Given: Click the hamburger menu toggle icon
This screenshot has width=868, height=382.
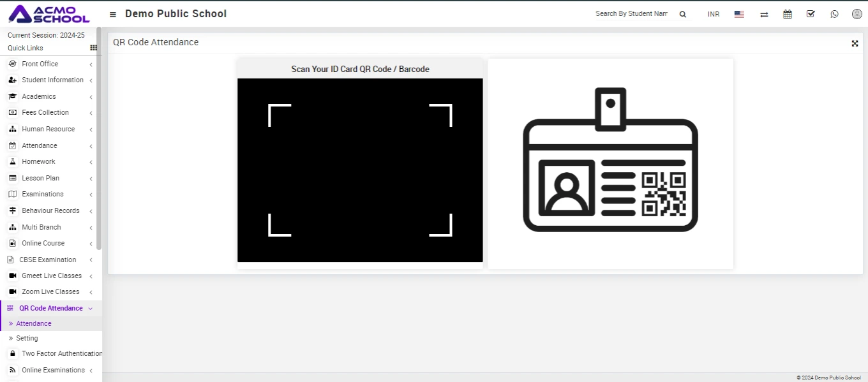Looking at the screenshot, I should (x=113, y=14).
